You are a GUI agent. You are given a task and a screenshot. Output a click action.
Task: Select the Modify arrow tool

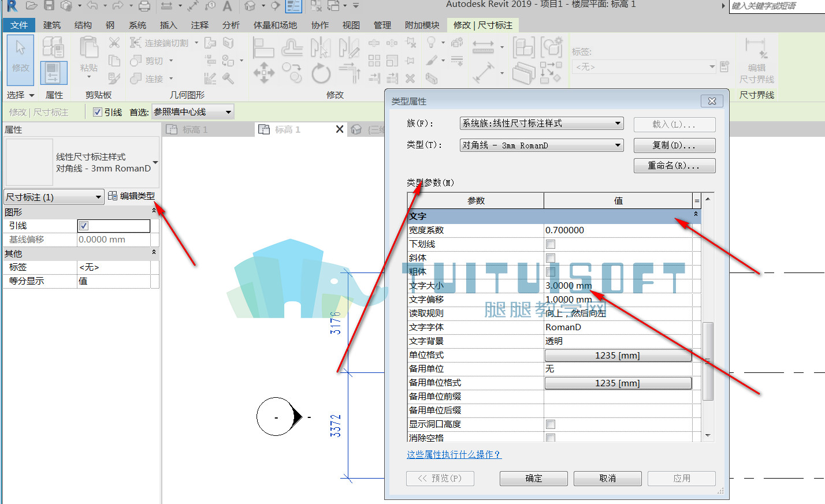[x=21, y=60]
